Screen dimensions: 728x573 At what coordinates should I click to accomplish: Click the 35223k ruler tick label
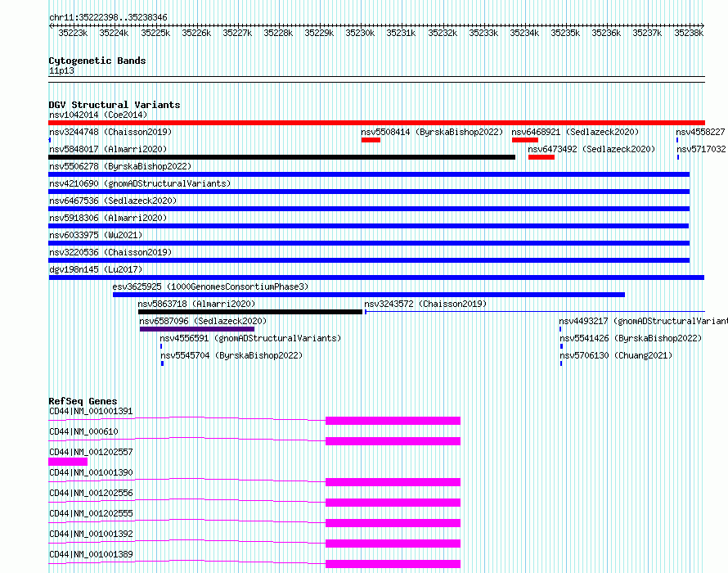(73, 33)
